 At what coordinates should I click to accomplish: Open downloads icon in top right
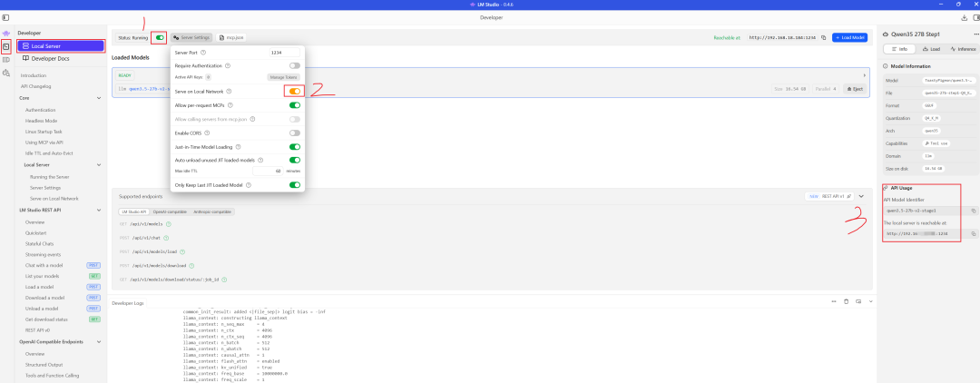pos(963,17)
